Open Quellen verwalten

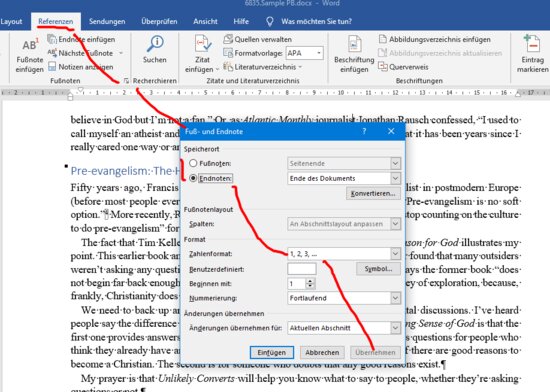click(x=258, y=39)
